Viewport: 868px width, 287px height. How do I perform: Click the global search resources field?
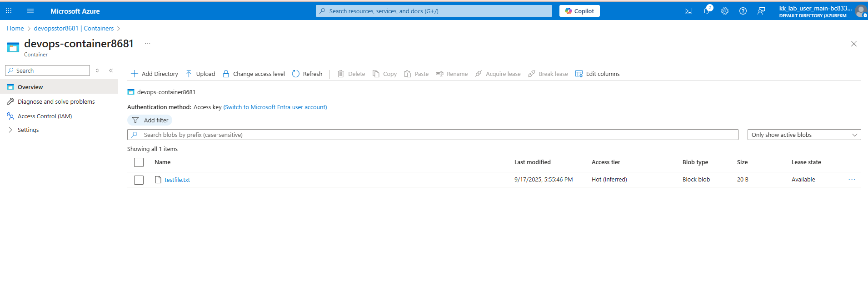click(x=434, y=11)
